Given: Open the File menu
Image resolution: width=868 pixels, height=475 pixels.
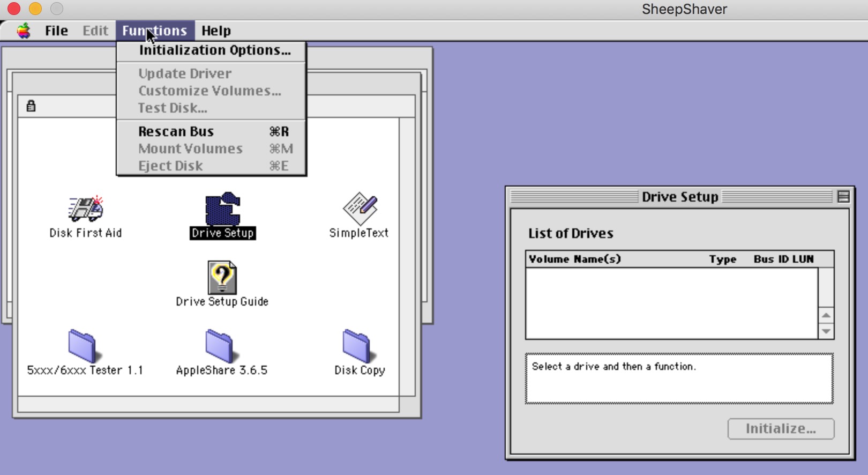Looking at the screenshot, I should click(x=56, y=31).
